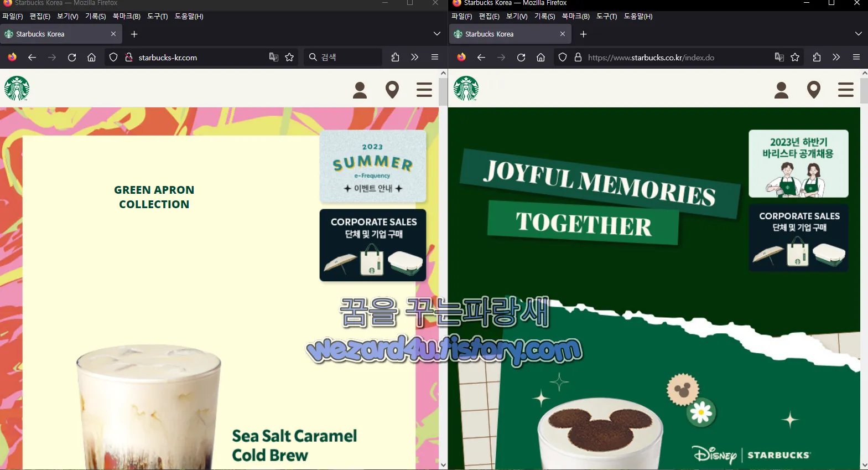Open user account icon on left page
868x470 pixels.
[x=360, y=90]
